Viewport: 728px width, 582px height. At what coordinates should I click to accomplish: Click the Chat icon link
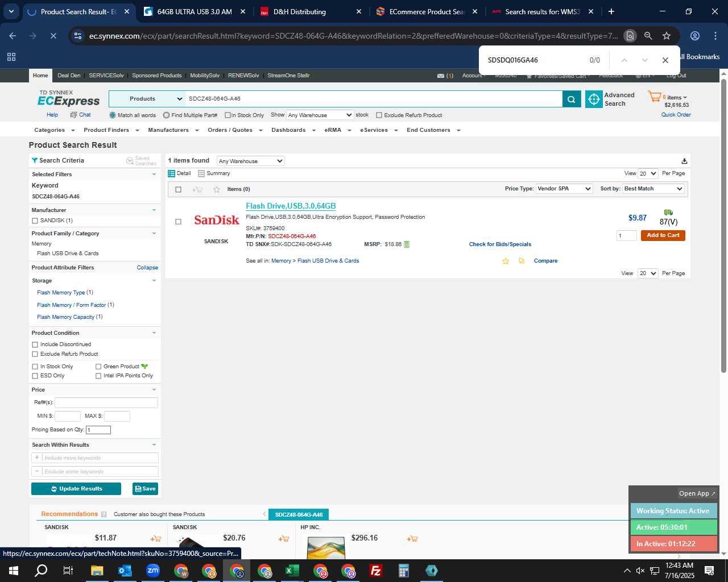coord(73,115)
